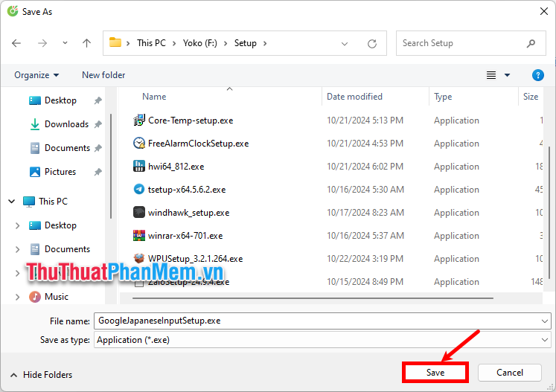Viewport: 556px width, 392px height.
Task: Sort by Type column header
Action: (x=443, y=97)
